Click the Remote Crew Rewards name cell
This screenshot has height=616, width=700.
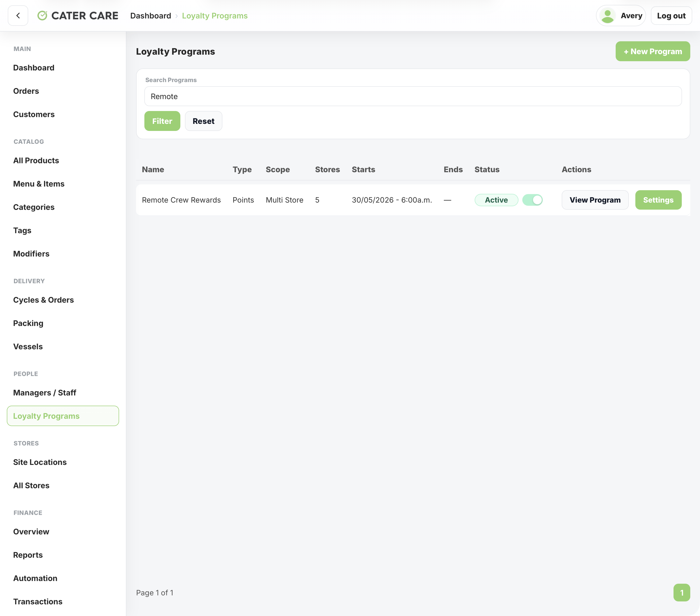(x=181, y=200)
